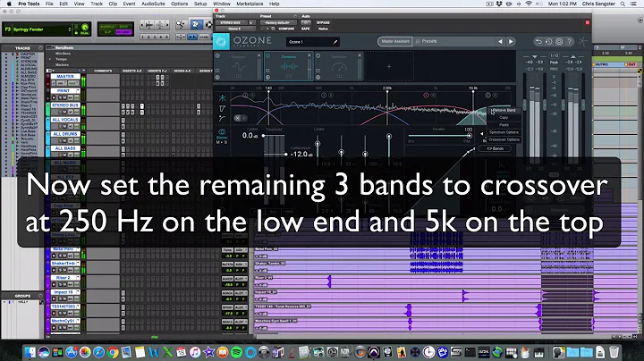The image size is (644, 361).
Task: Go to the previous Ozone preset
Action: [x=500, y=41]
